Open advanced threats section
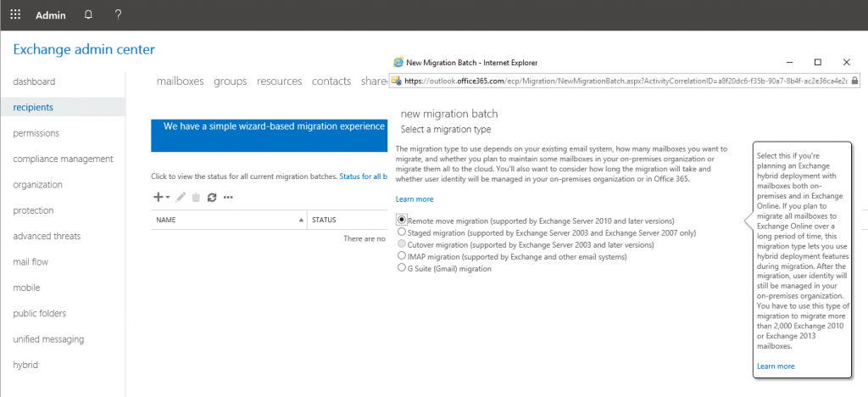 pyautogui.click(x=47, y=236)
